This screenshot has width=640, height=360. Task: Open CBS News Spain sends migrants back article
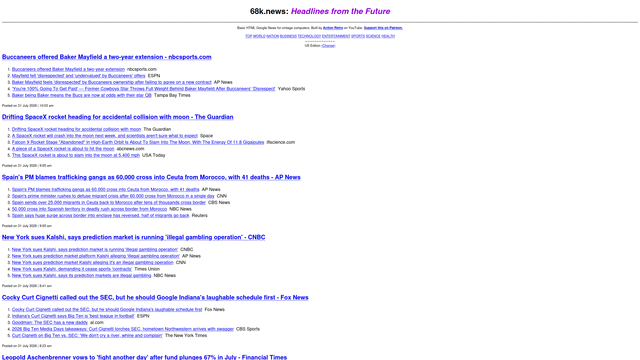(109, 202)
